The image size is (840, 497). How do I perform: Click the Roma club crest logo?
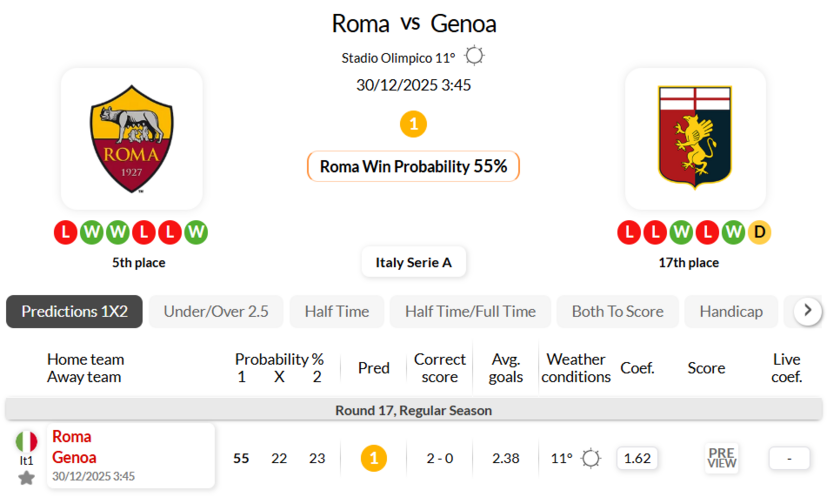click(x=131, y=138)
